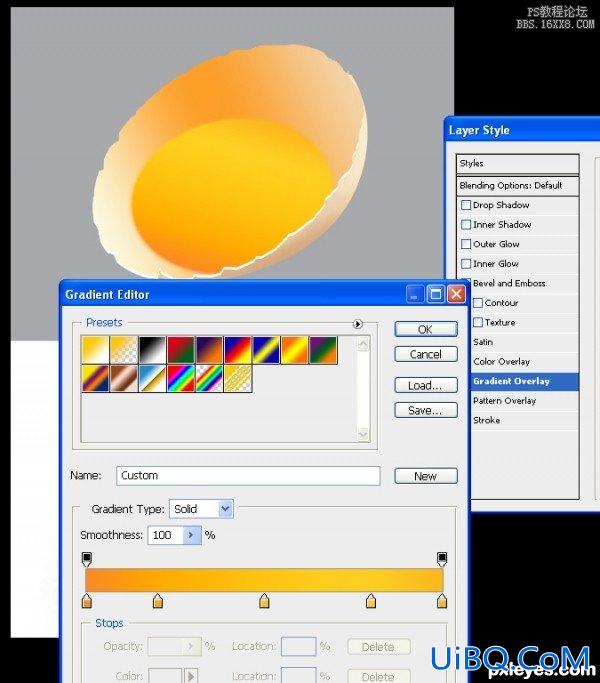Select the highlighted Gradient Overlay entry

[x=524, y=381]
